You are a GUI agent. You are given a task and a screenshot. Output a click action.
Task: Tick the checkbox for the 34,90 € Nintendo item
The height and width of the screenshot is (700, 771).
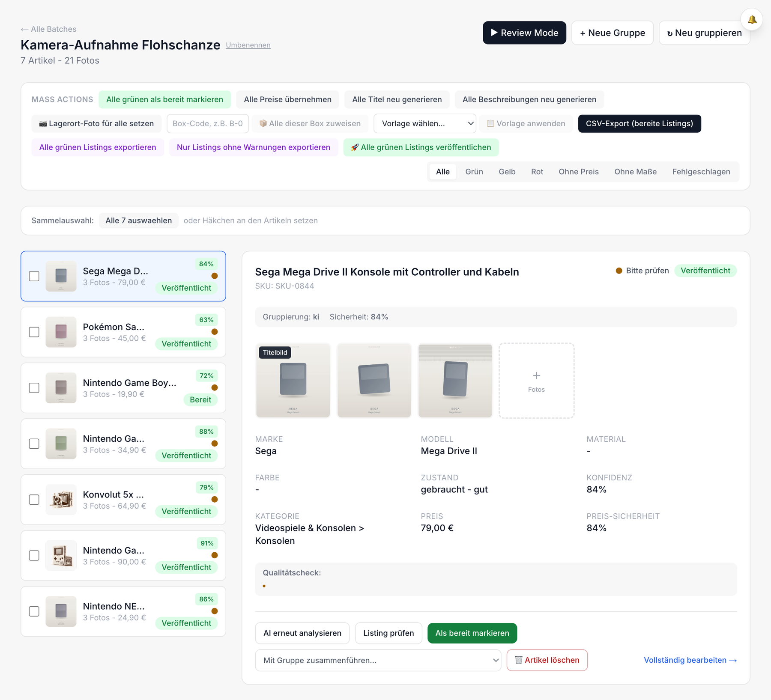point(34,444)
